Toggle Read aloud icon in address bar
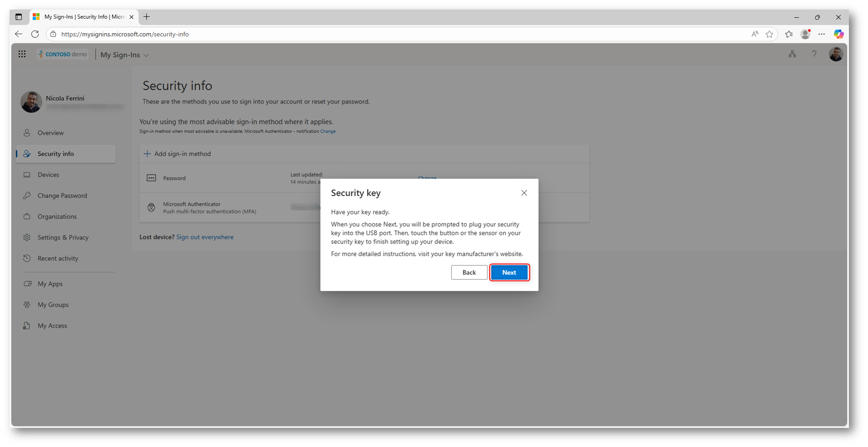The height and width of the screenshot is (447, 868). [x=755, y=34]
